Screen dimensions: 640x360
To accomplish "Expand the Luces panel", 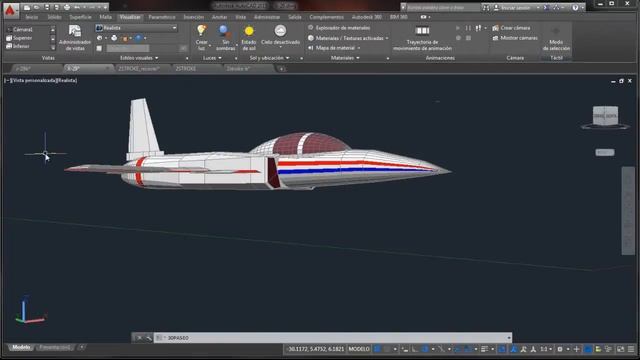I will [212, 58].
